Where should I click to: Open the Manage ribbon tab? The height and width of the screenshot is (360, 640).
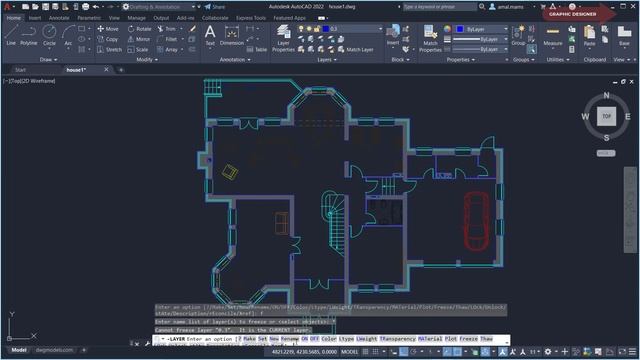point(136,18)
